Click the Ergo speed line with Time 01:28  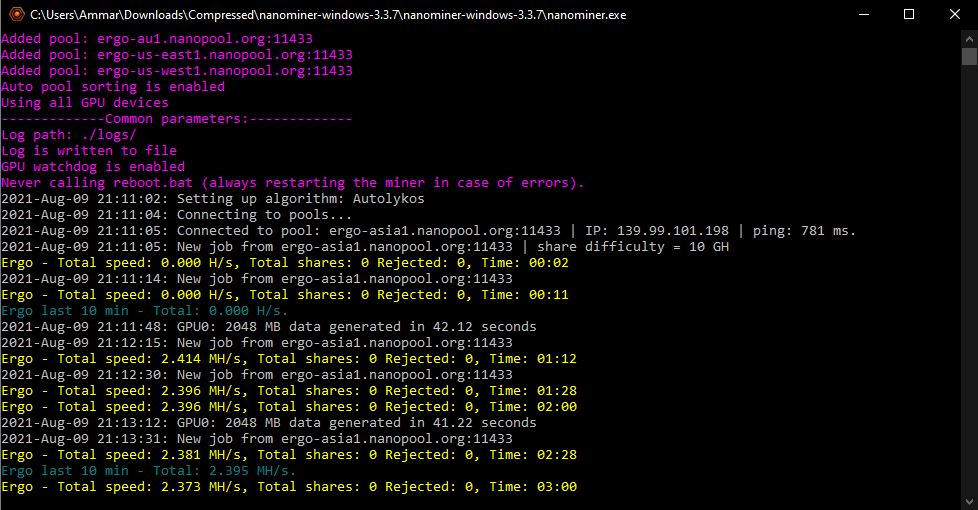click(289, 391)
